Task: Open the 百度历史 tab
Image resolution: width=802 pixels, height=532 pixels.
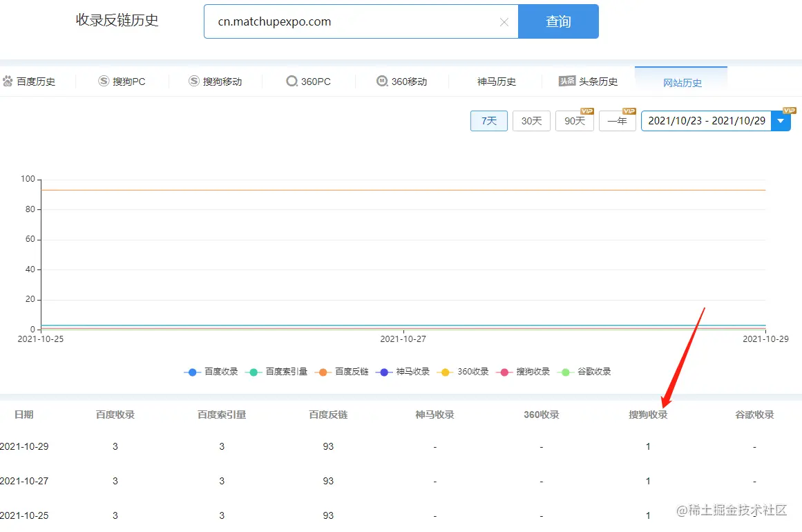Action: pyautogui.click(x=30, y=82)
